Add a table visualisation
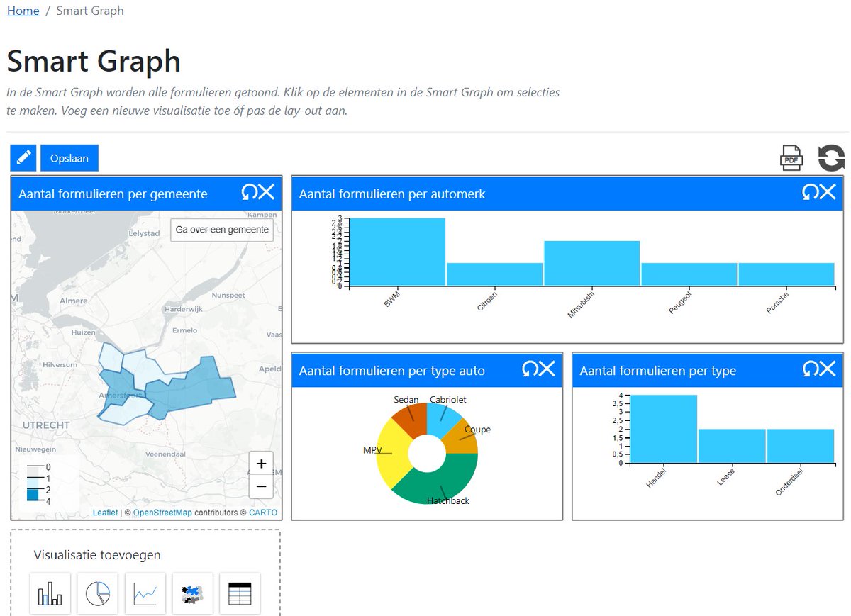 point(240,594)
